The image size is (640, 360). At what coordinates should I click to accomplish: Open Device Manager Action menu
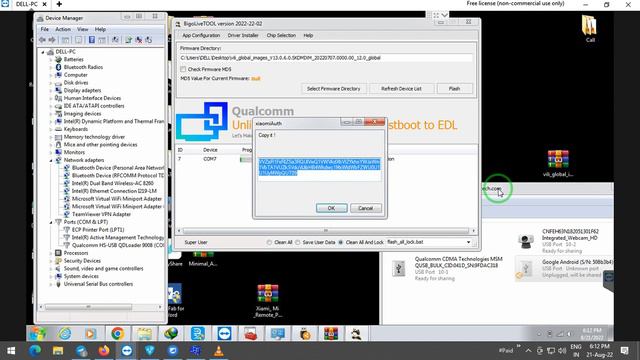[63, 29]
